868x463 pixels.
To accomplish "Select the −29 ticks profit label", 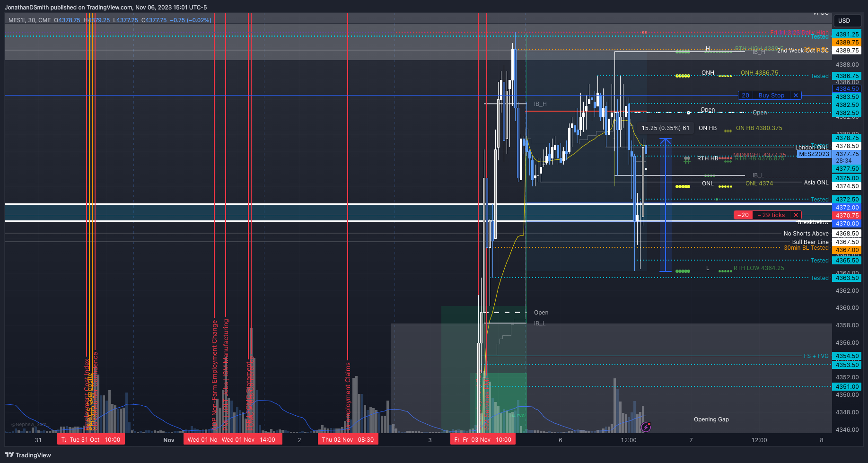I will pyautogui.click(x=771, y=215).
